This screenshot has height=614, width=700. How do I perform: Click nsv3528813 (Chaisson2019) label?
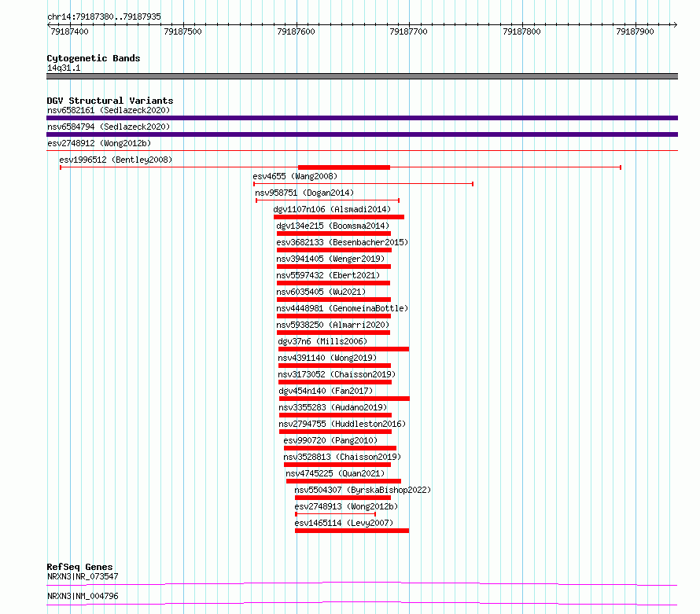342,457
